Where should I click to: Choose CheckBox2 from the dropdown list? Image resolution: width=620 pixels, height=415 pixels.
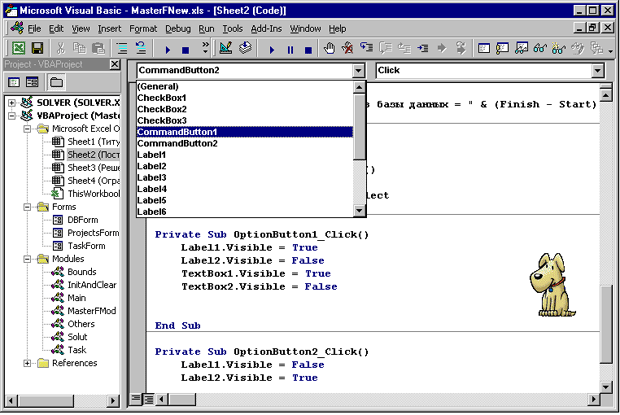point(245,109)
